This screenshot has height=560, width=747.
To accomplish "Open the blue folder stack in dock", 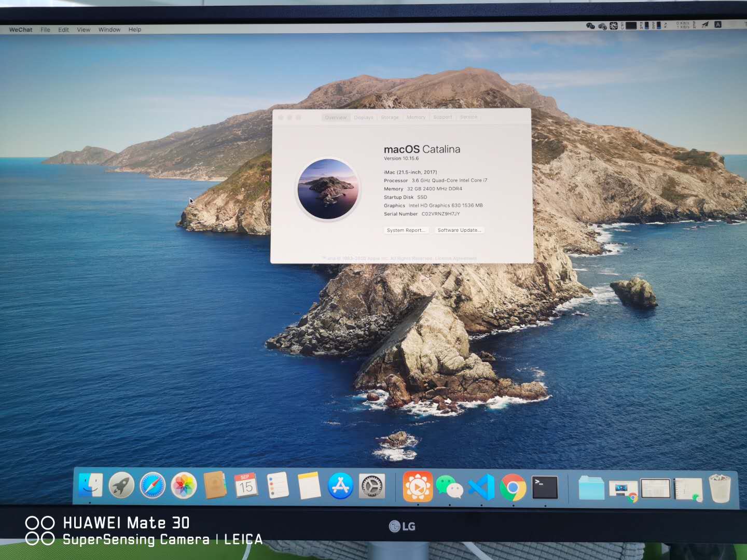I will tap(591, 488).
